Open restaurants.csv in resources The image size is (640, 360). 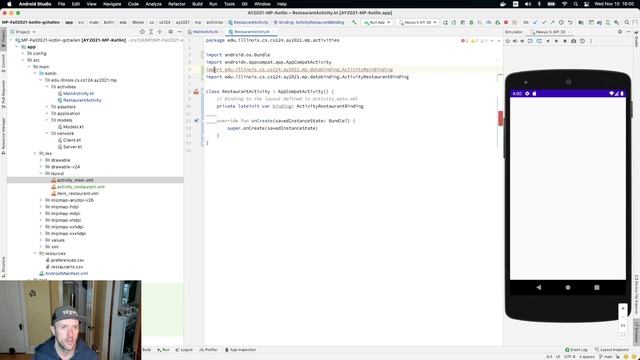(x=67, y=267)
